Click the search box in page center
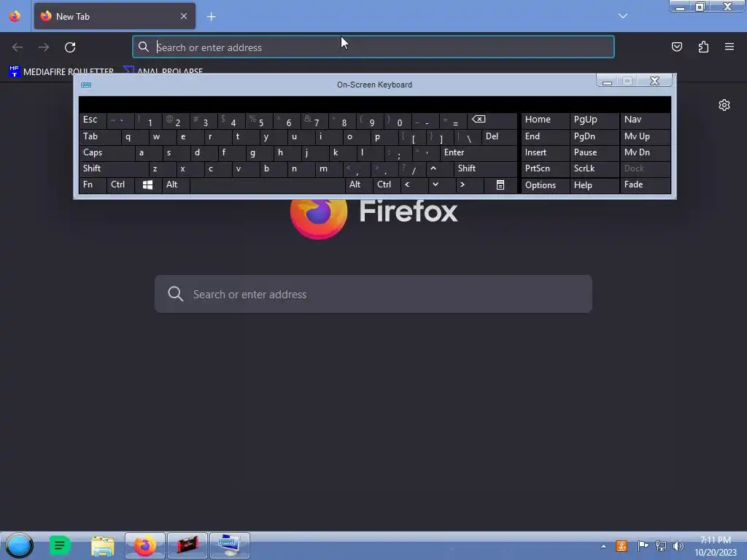The image size is (747, 560). click(373, 294)
